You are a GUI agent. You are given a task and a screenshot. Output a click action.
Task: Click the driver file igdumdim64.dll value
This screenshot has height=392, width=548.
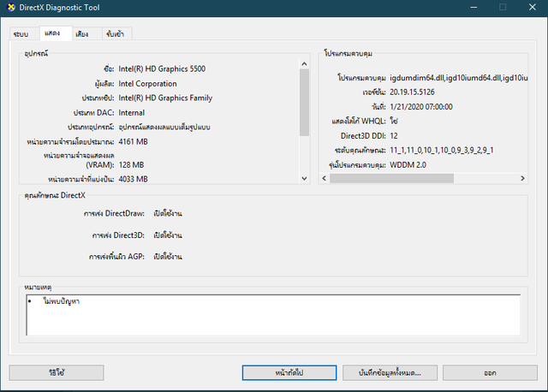(459, 78)
